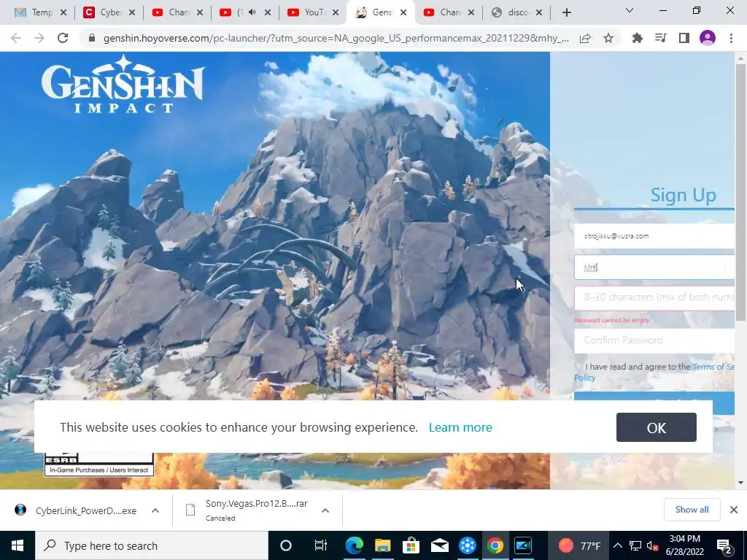Launch Microsoft Edge from the taskbar
This screenshot has width=747, height=560.
coord(354,545)
